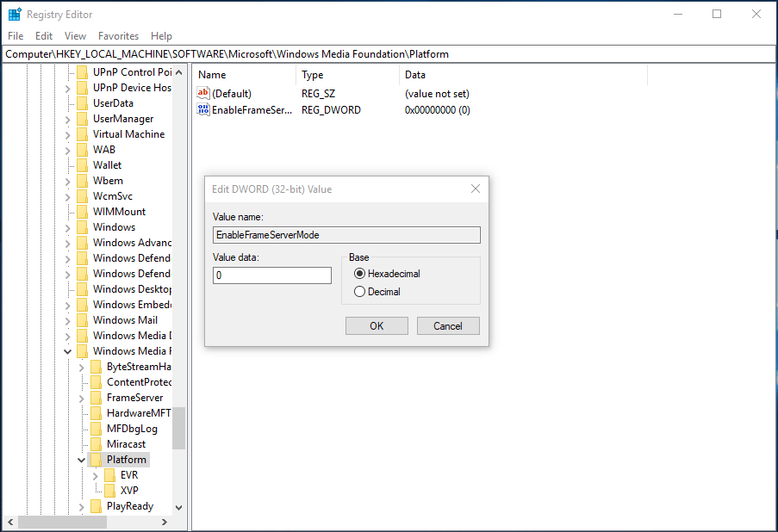This screenshot has height=532, width=778.
Task: Click the Platform folder icon in tree
Action: click(x=96, y=460)
